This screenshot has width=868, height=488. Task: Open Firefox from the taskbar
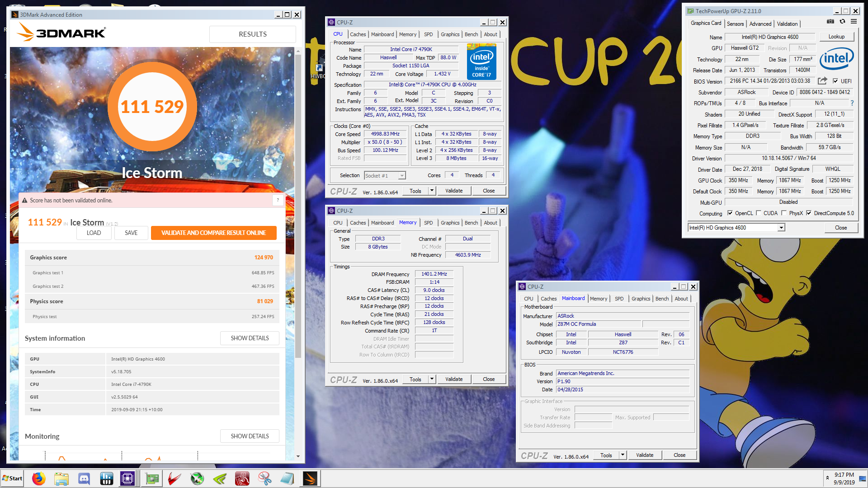(39, 479)
